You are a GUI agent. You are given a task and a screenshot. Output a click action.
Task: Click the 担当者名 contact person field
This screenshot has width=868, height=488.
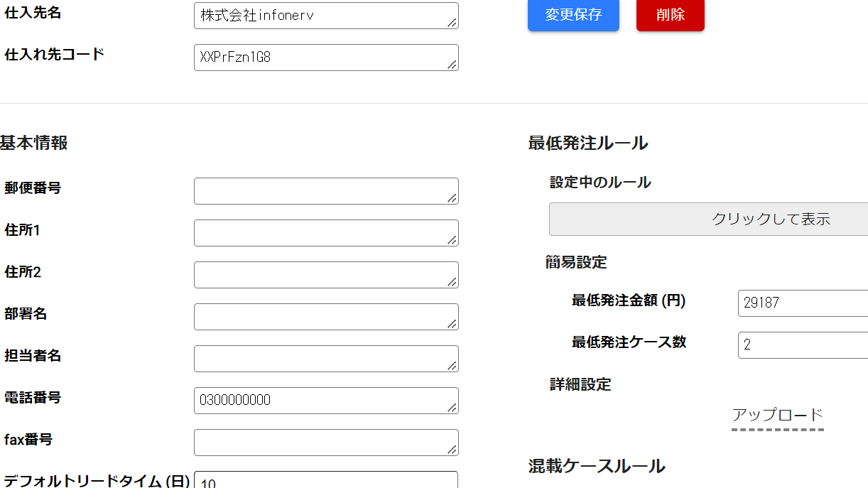[x=326, y=358]
